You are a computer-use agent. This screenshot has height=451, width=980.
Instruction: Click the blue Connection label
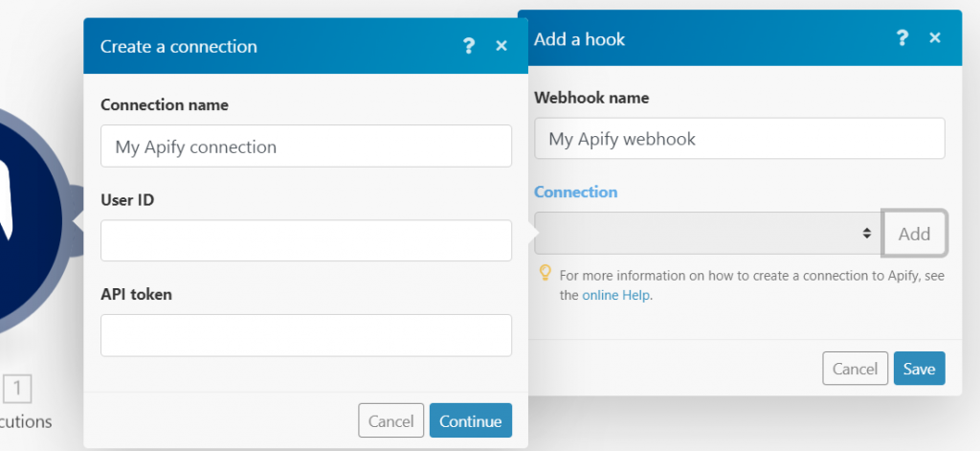(x=575, y=192)
